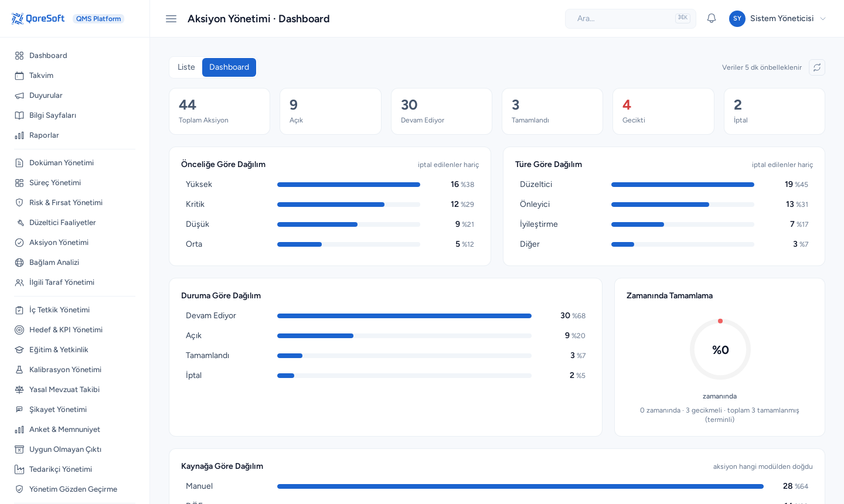Click the Aksiyon Yönetimi checkmark icon
Viewport: 844px width, 504px height.
point(19,243)
